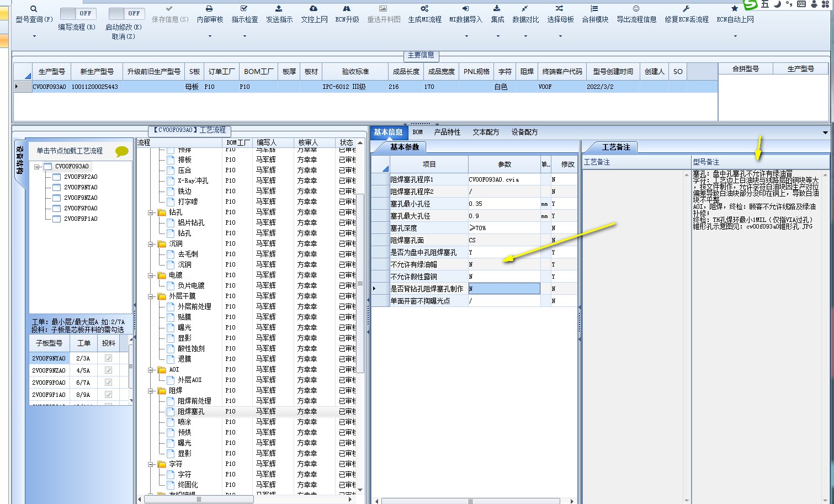
Task: Collapse the CV00F093A0 root tree node
Action: (x=38, y=166)
